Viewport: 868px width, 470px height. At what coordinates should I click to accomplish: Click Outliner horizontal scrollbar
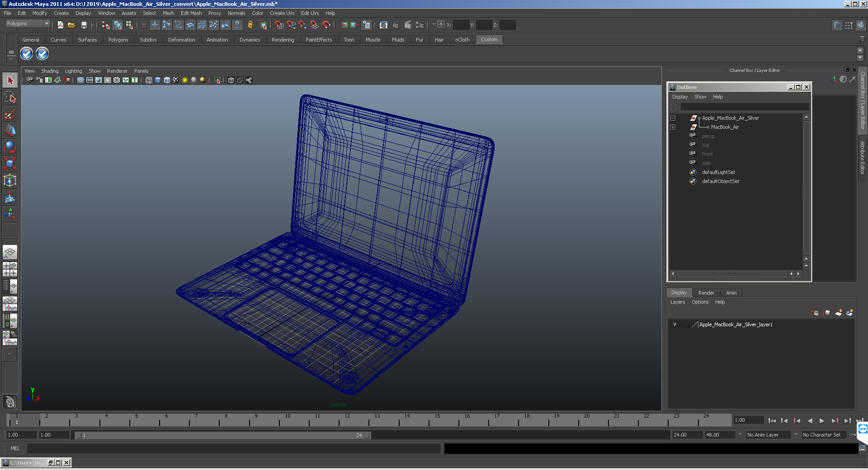(x=732, y=274)
